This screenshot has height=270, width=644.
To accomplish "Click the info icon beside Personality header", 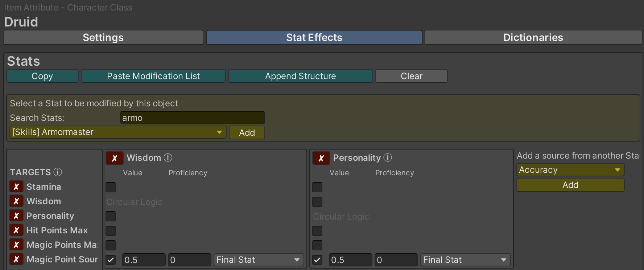I will (388, 157).
